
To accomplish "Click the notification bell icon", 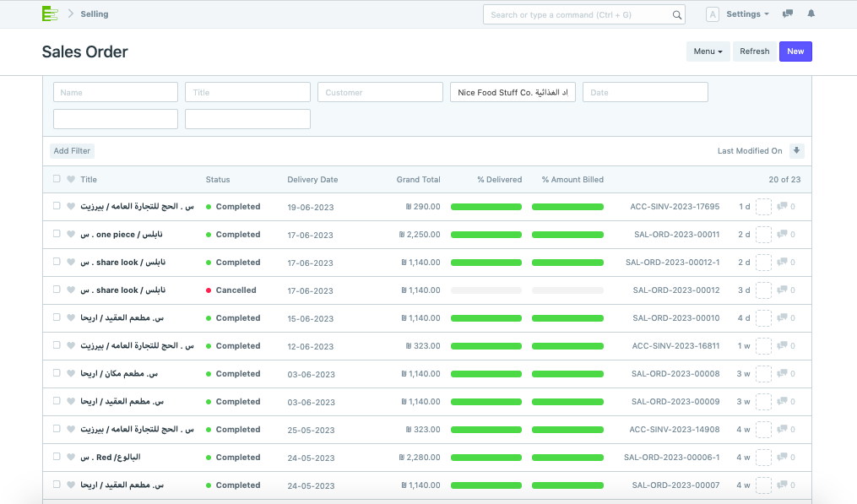I will [811, 14].
